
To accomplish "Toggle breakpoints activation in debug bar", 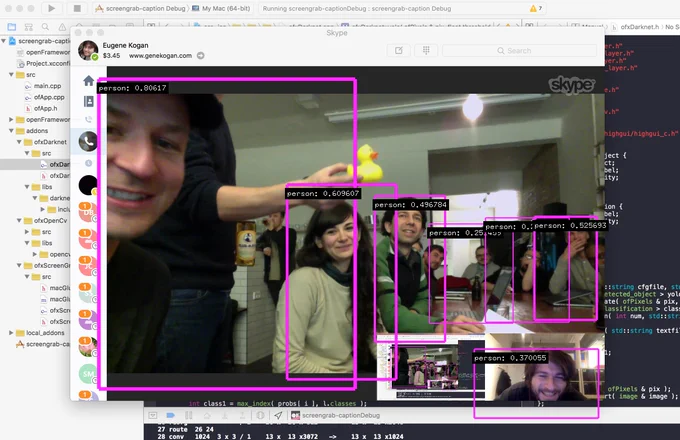I will (x=170, y=415).
